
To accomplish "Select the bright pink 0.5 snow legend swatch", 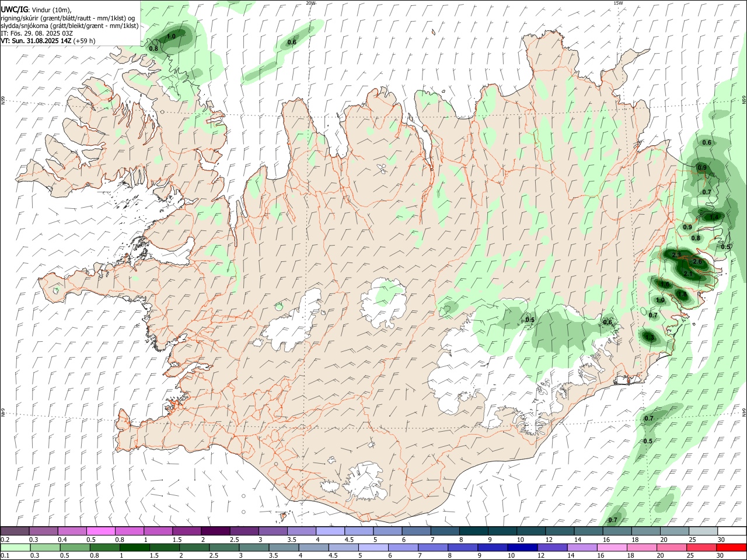I will 100,531.
